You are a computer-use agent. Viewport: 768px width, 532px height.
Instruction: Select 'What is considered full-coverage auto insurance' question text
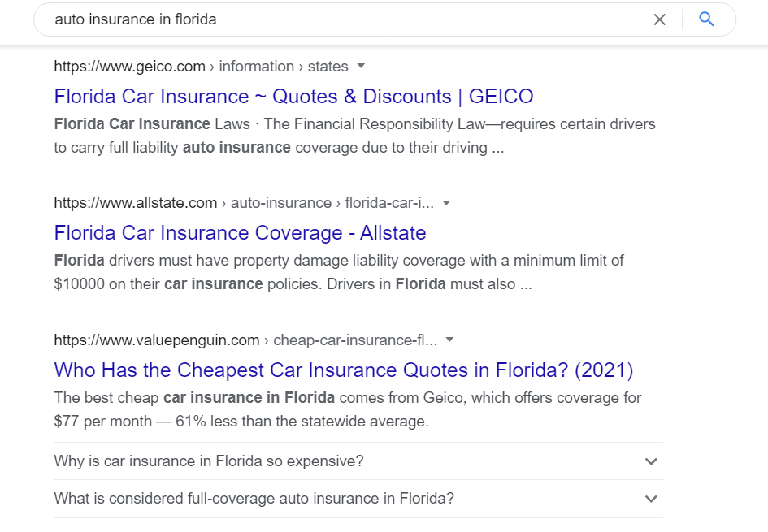click(254, 499)
